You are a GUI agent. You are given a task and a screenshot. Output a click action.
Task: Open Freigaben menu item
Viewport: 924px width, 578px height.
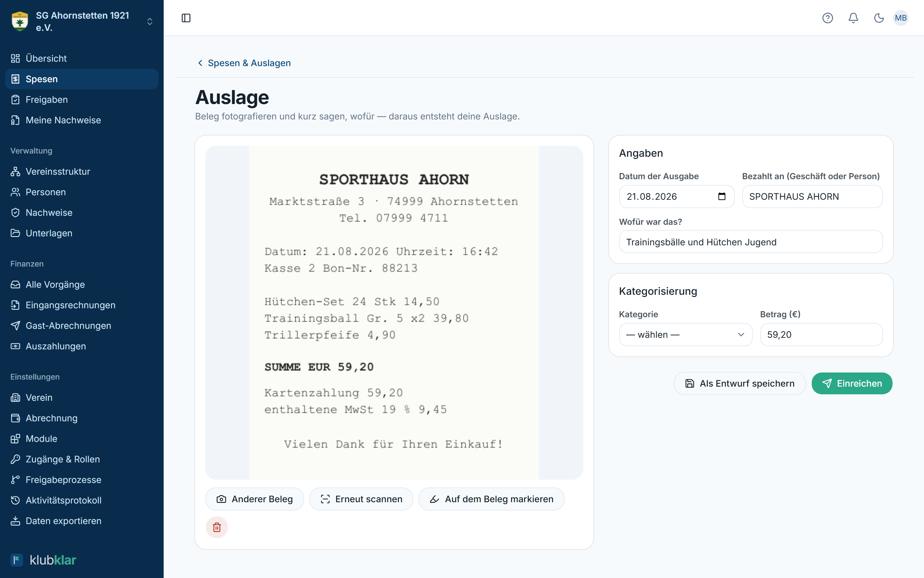click(82, 100)
